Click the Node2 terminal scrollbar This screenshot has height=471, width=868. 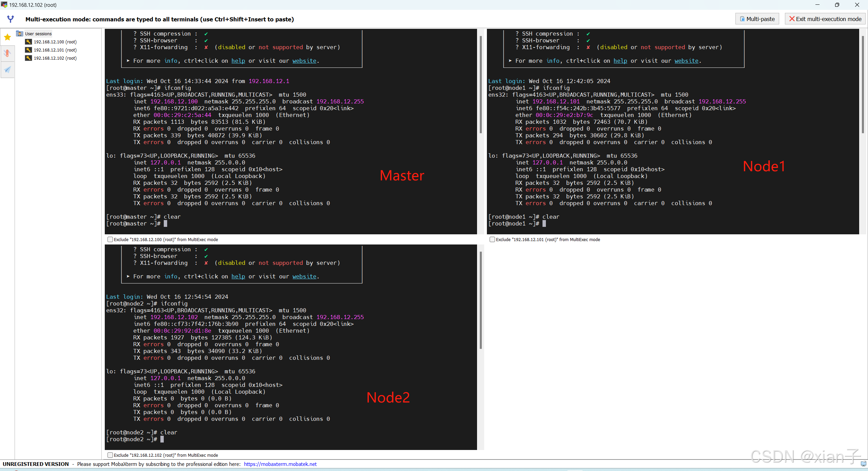481,300
